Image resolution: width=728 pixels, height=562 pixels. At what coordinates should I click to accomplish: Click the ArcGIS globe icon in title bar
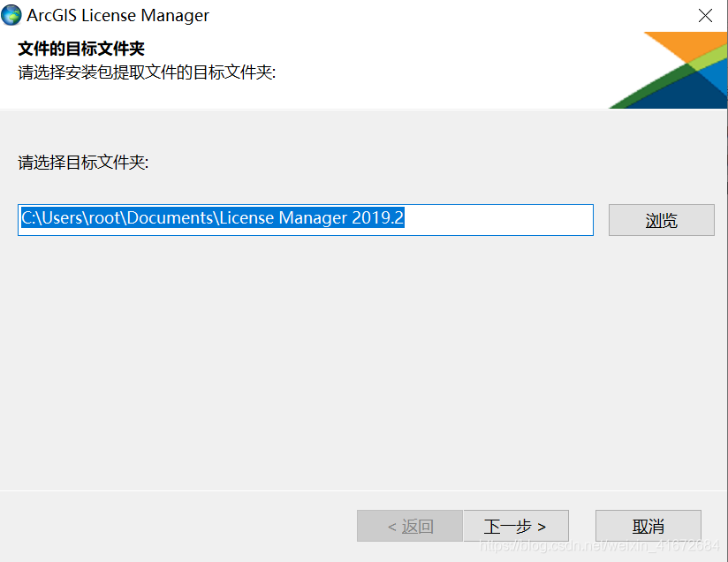pos(11,15)
